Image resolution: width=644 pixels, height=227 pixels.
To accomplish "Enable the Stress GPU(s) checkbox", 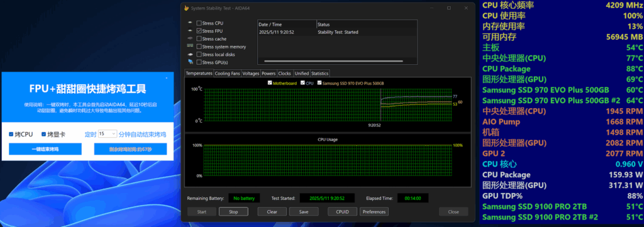I will click(x=199, y=62).
